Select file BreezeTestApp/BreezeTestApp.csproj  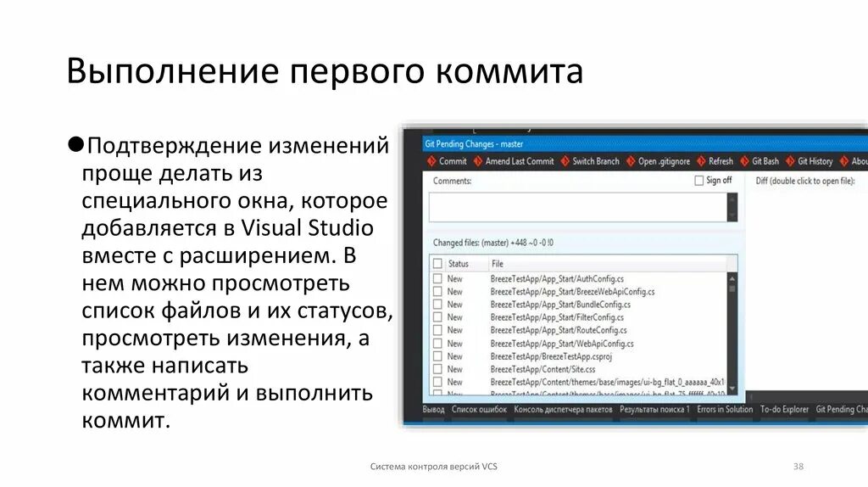coord(551,356)
